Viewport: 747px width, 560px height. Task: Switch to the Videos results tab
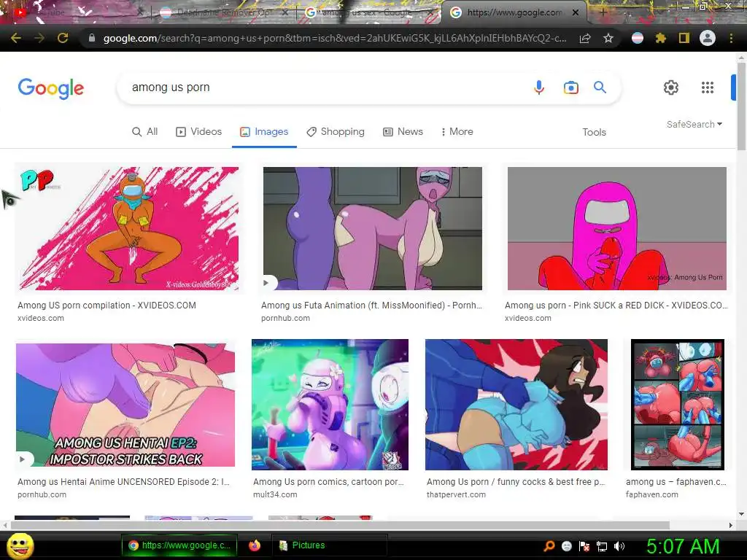click(199, 131)
